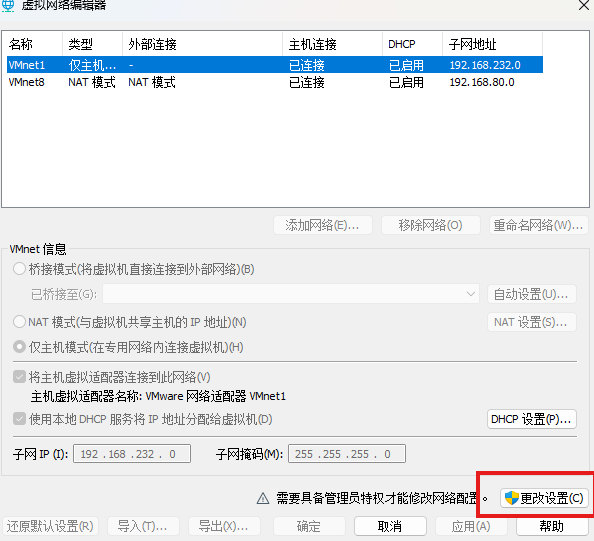Click the warning triangle icon near admin notice
Screen dimensions: 594x541
[x=263, y=499]
